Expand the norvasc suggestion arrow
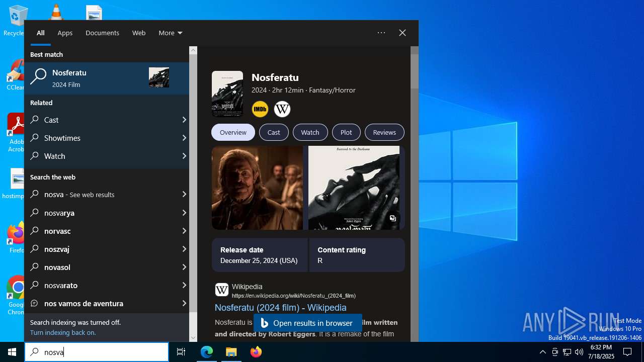Image resolution: width=644 pixels, height=362 pixels. 184,231
